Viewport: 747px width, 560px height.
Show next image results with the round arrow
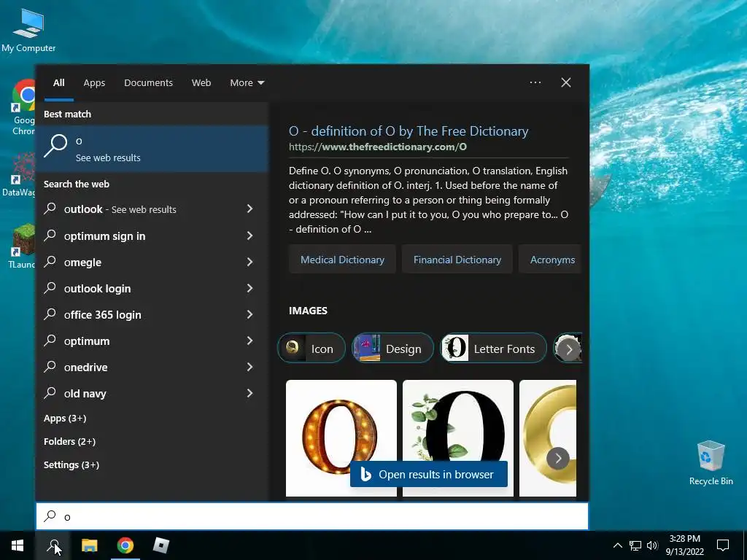[x=558, y=459]
